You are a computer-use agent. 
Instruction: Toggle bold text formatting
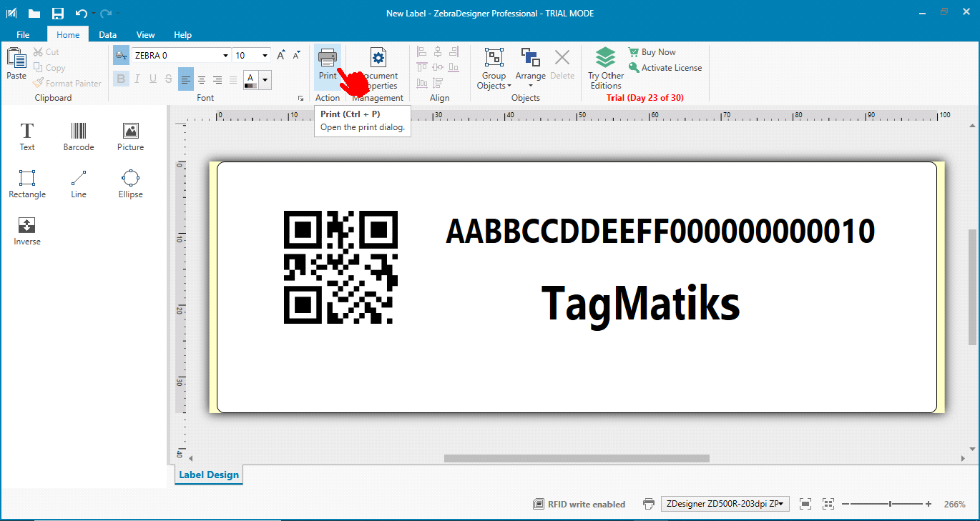tap(121, 79)
